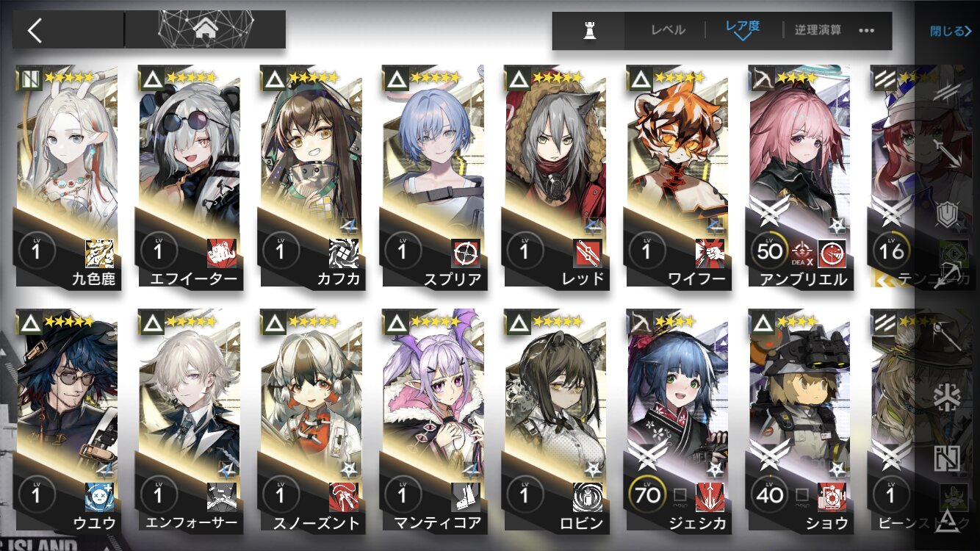The height and width of the screenshot is (551, 980).
Task: Open more sort options ellipsis
Action: pos(866,31)
